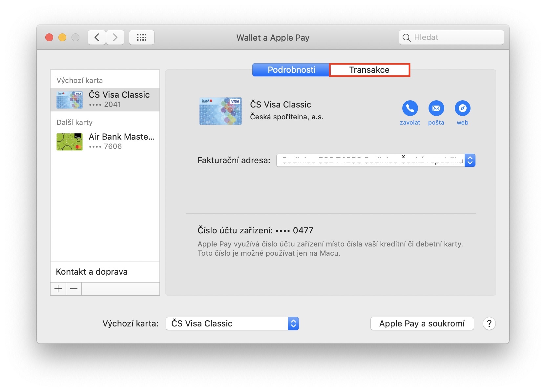Open help with the question mark button
Screen dimensions: 546x392
(x=489, y=323)
